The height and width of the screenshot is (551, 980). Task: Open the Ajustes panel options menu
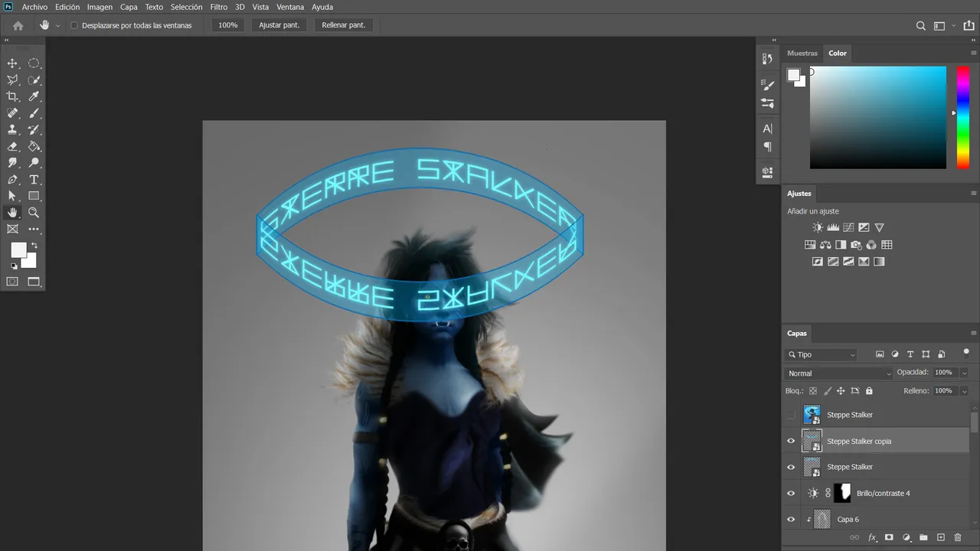[973, 194]
